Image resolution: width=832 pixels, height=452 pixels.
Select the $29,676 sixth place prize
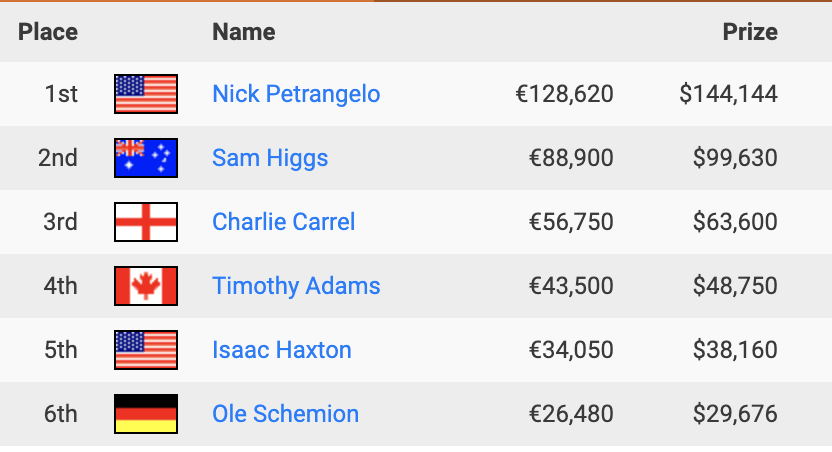[x=735, y=414]
